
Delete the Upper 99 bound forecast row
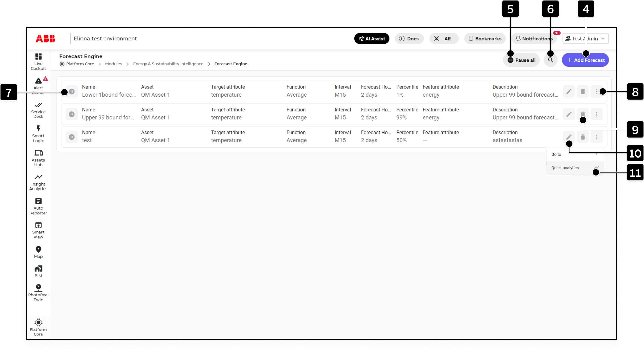click(583, 114)
